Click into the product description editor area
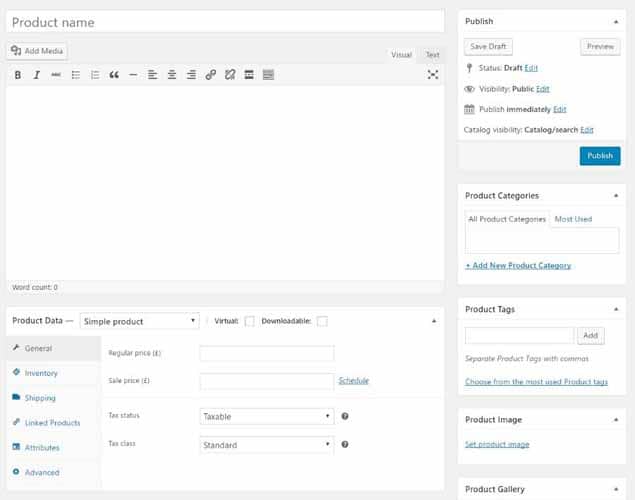The width and height of the screenshot is (635, 500). (x=226, y=182)
